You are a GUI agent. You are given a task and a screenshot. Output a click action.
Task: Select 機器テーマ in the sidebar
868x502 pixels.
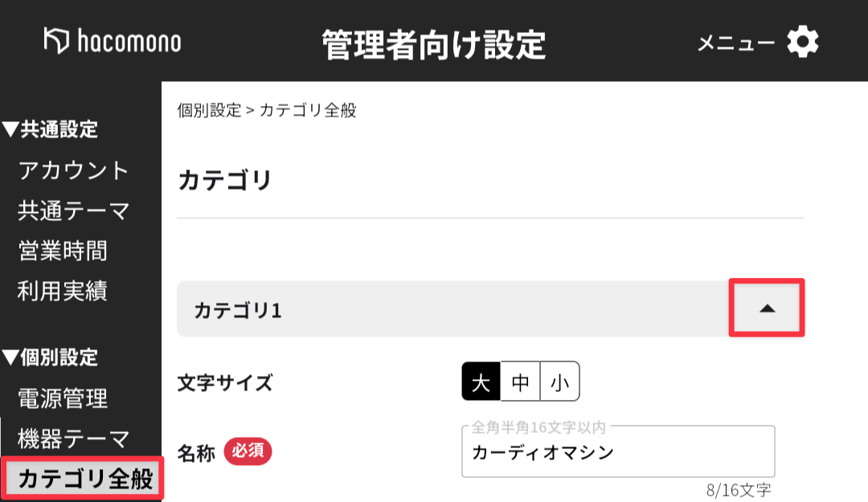coord(73,439)
